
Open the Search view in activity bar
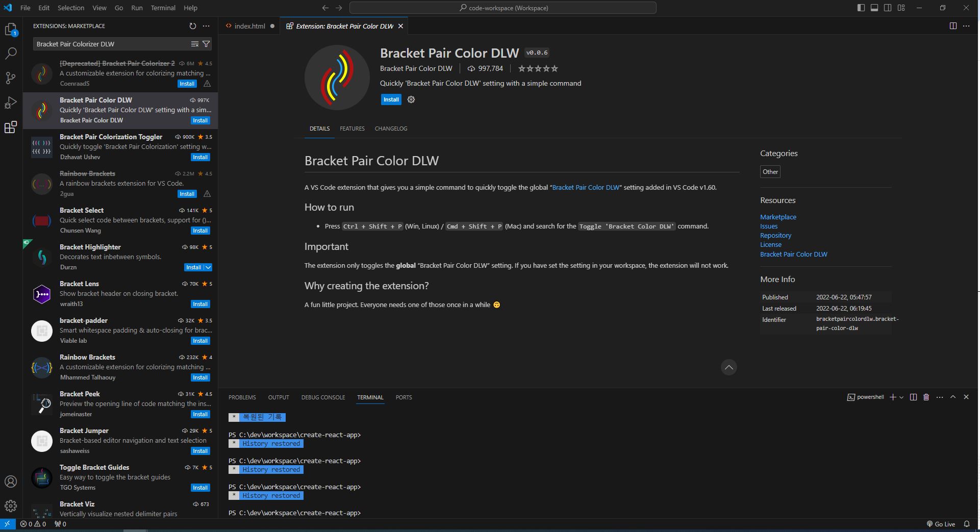click(11, 53)
